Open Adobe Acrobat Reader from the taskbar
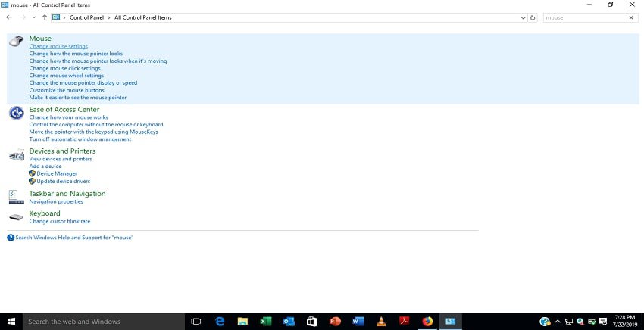644x330 pixels. [x=404, y=322]
